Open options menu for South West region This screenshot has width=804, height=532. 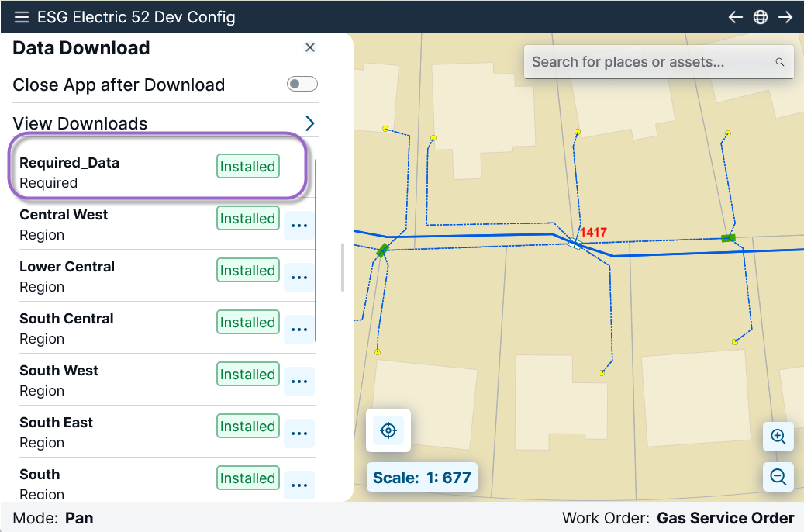pyautogui.click(x=299, y=382)
